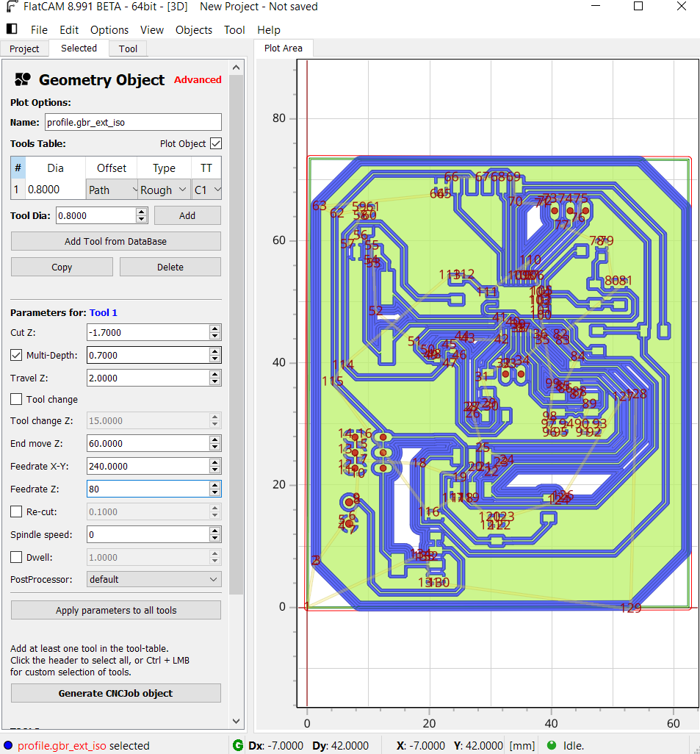The image size is (700, 754).
Task: Click the Dia column header
Action: pyautogui.click(x=55, y=168)
